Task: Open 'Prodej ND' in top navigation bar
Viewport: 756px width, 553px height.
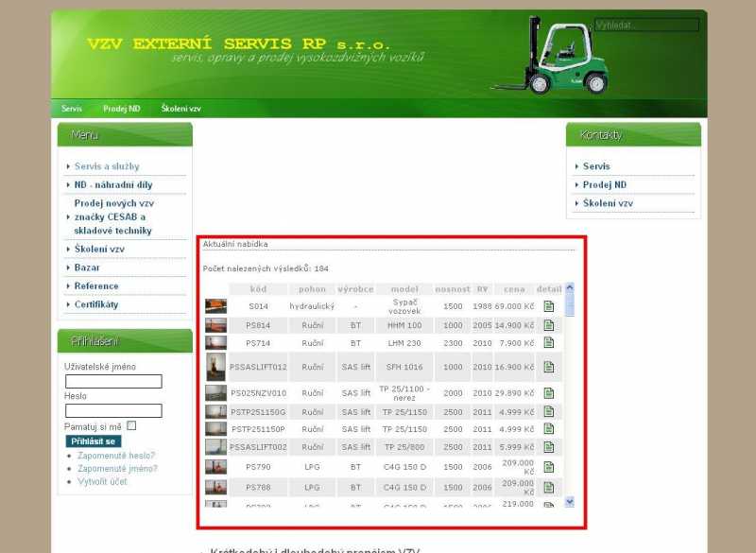Action: point(122,109)
